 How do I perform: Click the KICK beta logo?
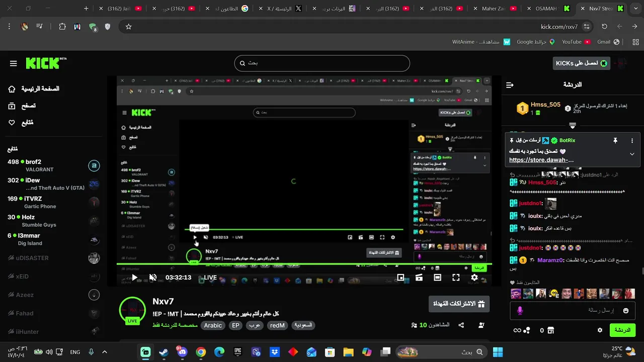point(46,63)
